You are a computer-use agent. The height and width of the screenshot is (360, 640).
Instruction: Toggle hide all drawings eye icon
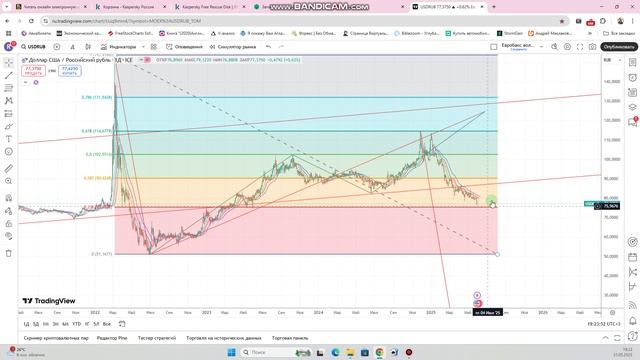pyautogui.click(x=9, y=236)
